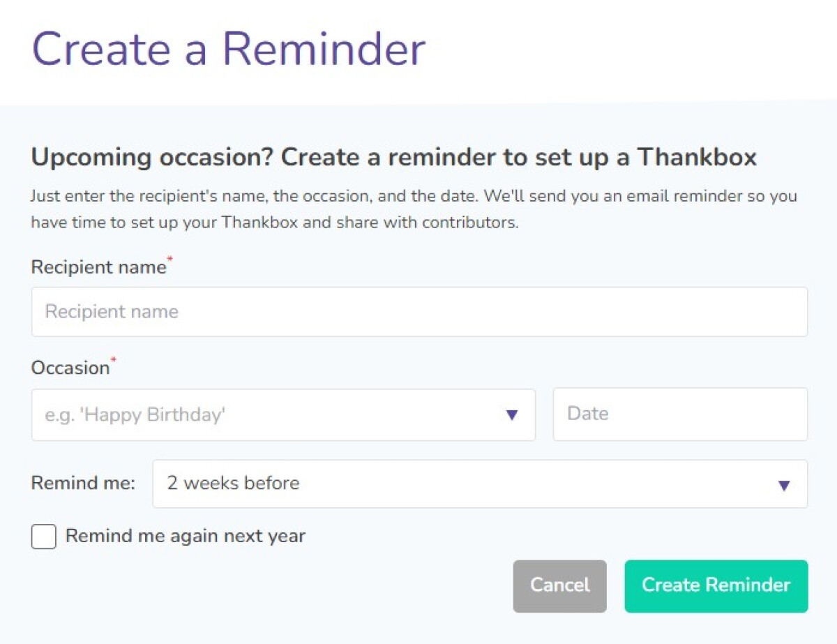Image resolution: width=837 pixels, height=644 pixels.
Task: Click the red asterisk beside Recipient name
Action: pos(169,260)
